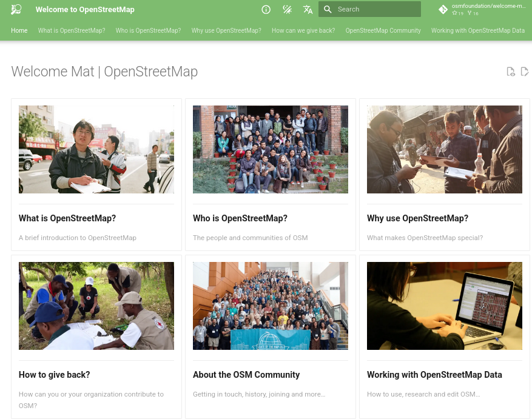The image size is (532, 419).
Task: Select the Home tab
Action: [19, 30]
